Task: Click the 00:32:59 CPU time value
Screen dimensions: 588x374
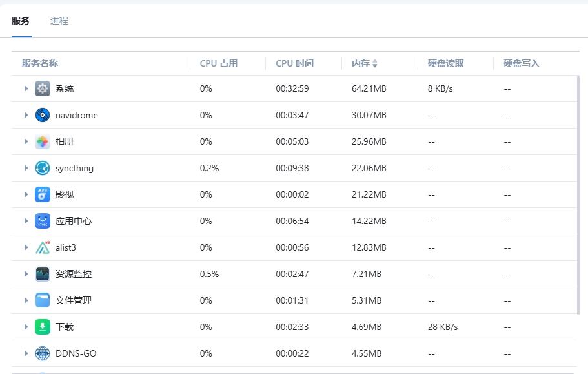Action: pos(292,89)
